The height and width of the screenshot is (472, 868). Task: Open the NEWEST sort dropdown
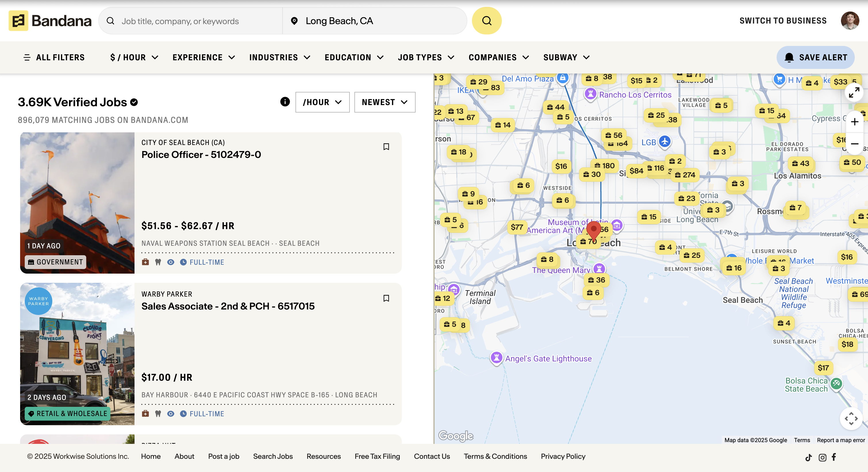(385, 102)
